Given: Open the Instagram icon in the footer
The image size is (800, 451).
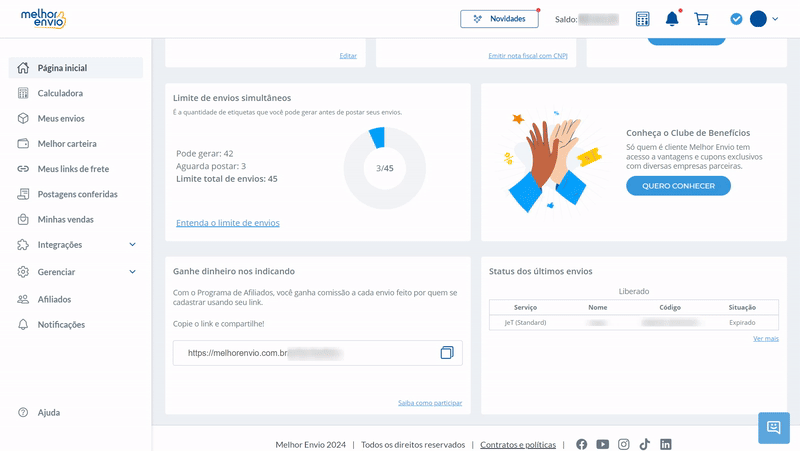Looking at the screenshot, I should point(623,444).
